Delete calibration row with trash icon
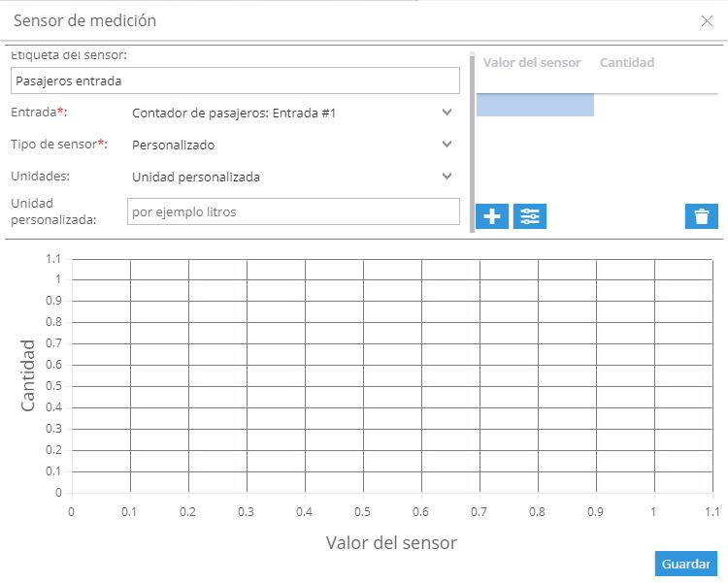Viewport: 728px width, 583px height. [702, 216]
